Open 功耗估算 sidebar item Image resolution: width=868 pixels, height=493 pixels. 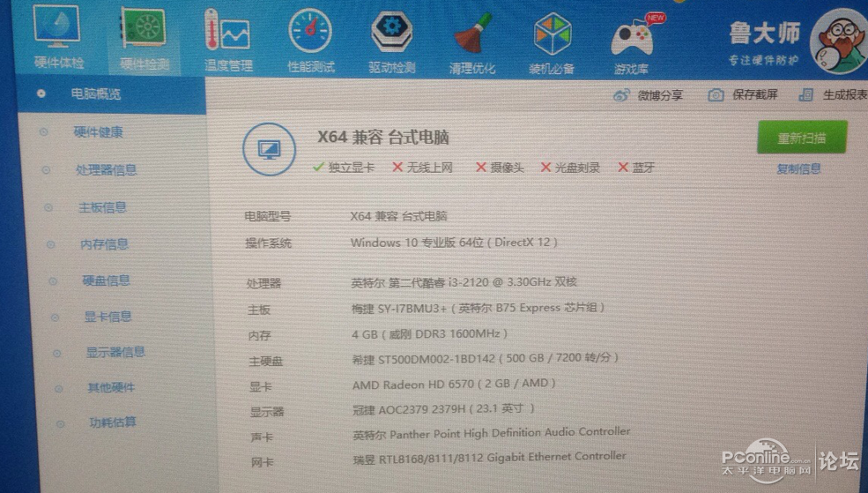pos(113,422)
